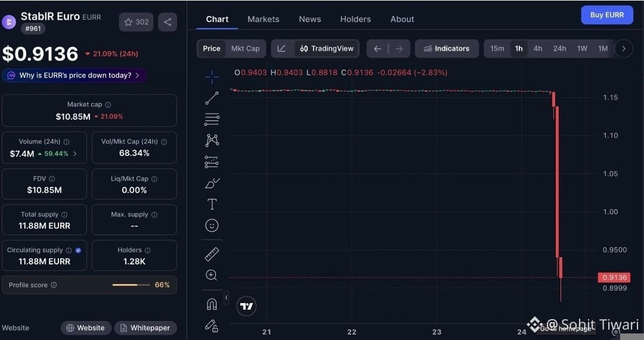The image size is (644, 340).
Task: Select the trend line drawing tool
Action: tap(212, 98)
